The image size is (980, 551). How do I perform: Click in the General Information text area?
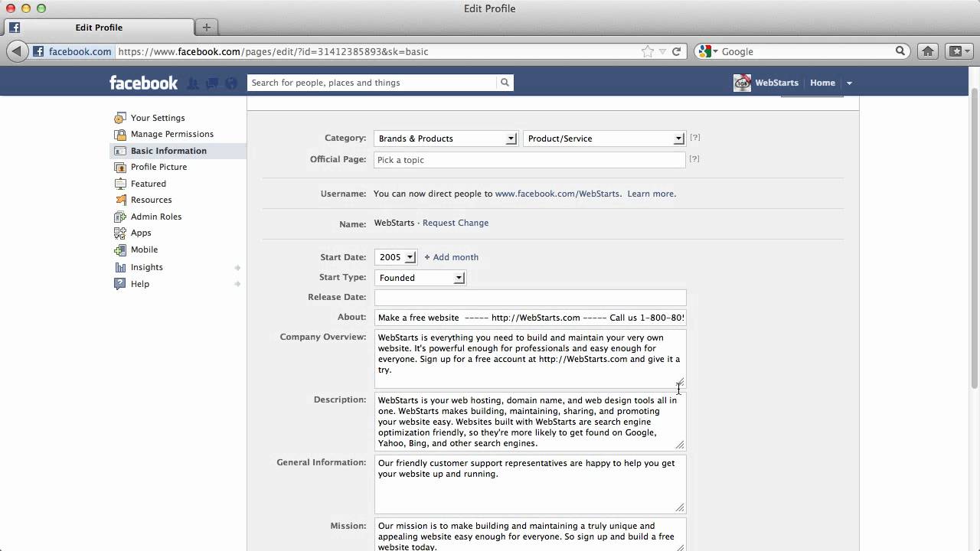(530, 484)
